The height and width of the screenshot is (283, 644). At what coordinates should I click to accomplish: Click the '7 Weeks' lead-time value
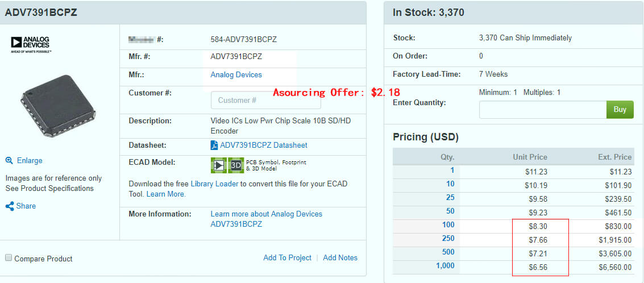click(493, 74)
